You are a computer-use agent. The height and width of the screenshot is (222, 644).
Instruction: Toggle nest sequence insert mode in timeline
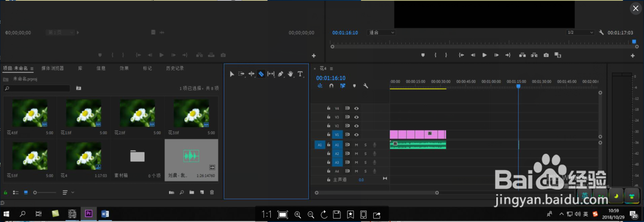[320, 86]
